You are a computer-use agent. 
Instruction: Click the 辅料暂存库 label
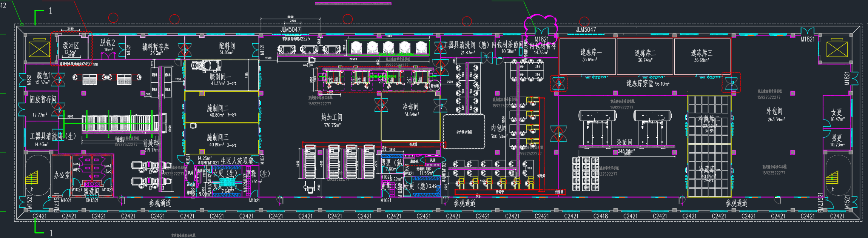tap(156, 47)
